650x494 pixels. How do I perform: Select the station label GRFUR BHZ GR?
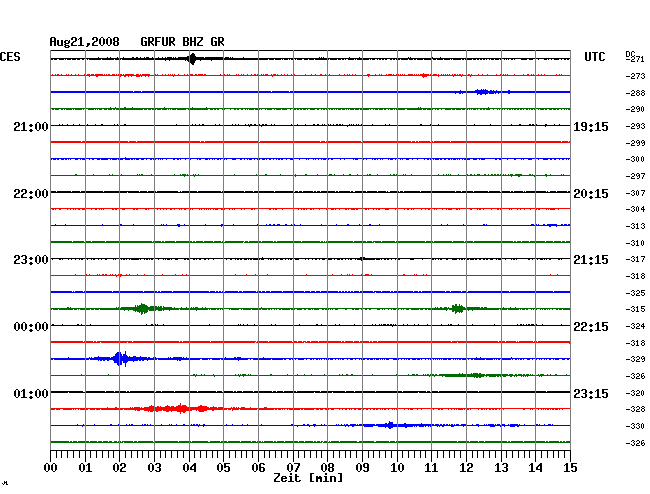(182, 42)
